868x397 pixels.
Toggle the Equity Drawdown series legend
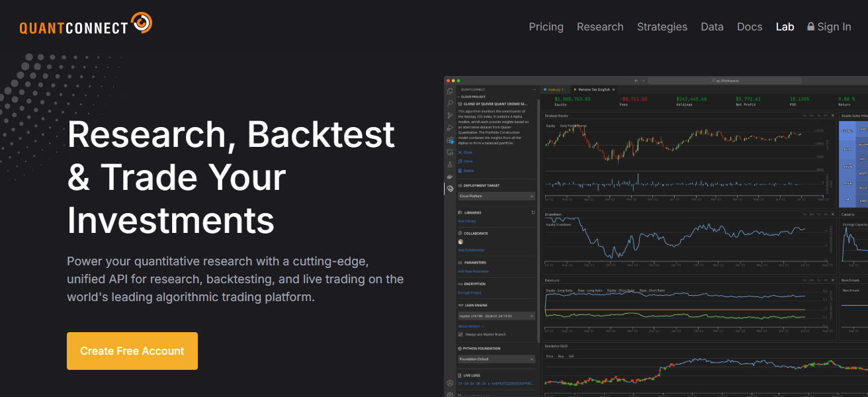point(558,225)
